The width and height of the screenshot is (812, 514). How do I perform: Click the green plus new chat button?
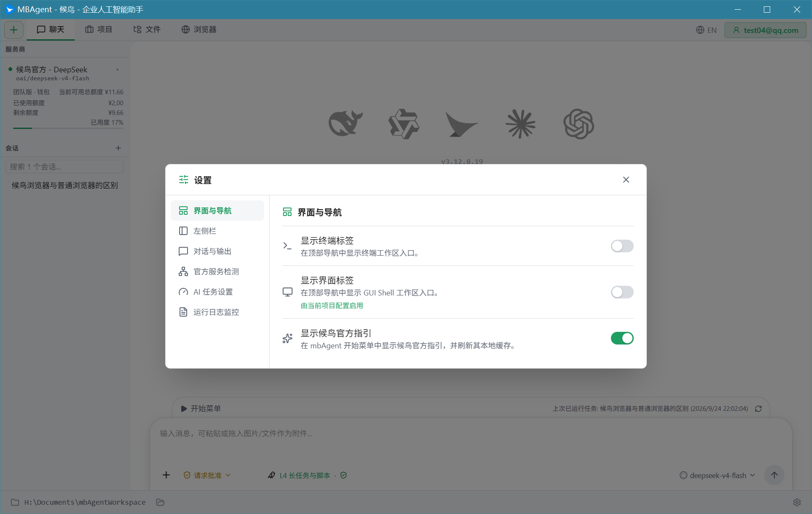14,30
